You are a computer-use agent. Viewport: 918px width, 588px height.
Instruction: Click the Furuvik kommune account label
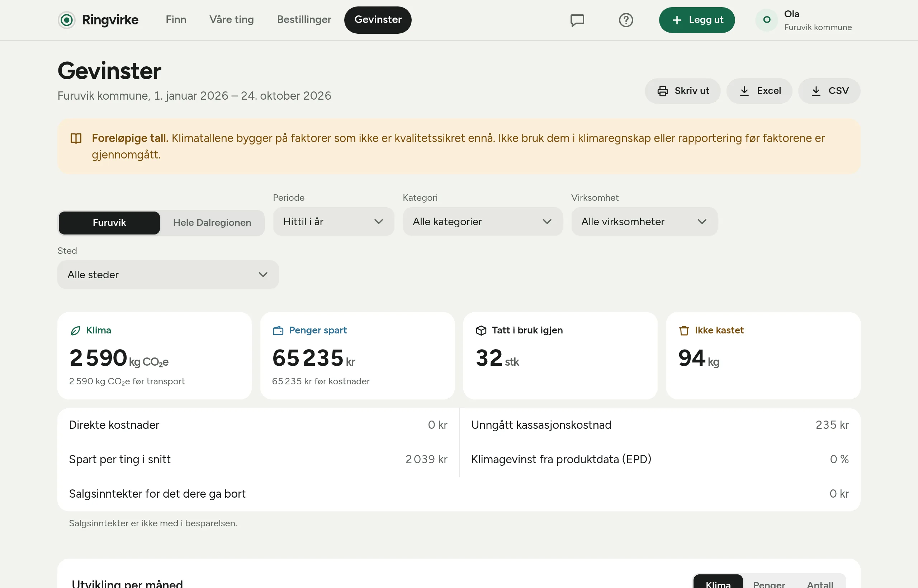818,28
